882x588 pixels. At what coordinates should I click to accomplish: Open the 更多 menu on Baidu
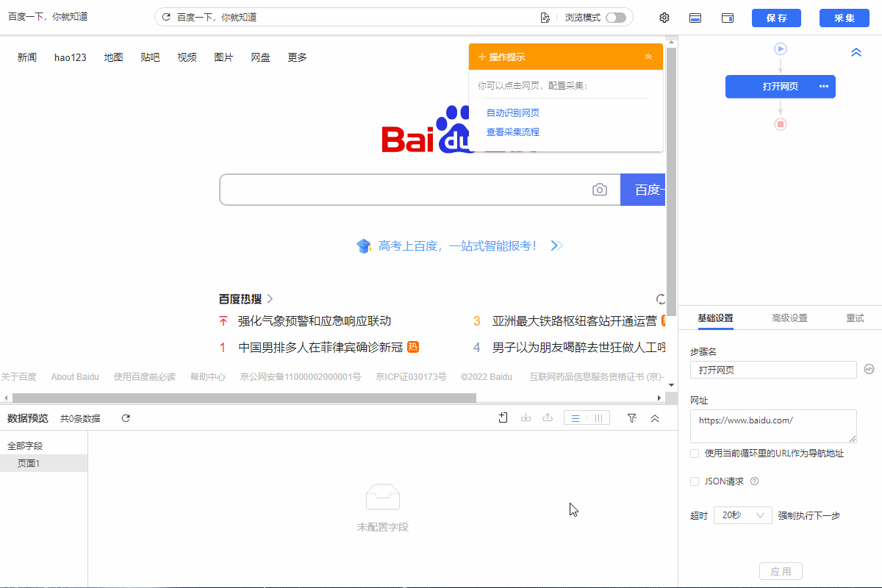coord(297,57)
